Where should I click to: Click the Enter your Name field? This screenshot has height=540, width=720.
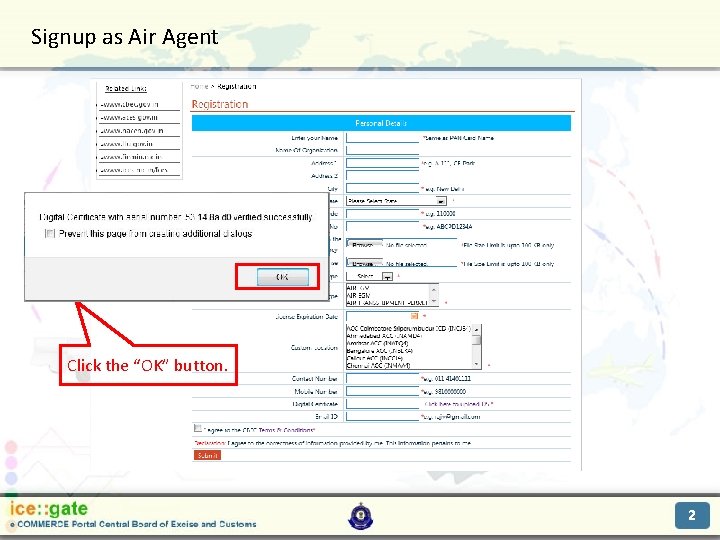382,138
